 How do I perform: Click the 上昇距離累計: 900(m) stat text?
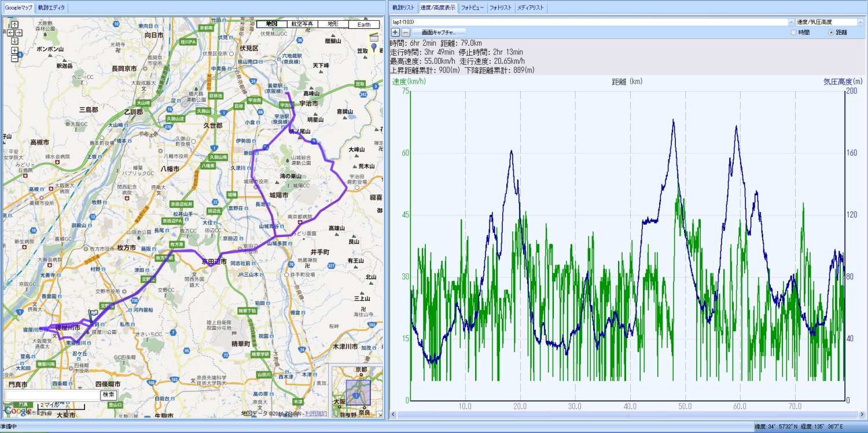425,70
